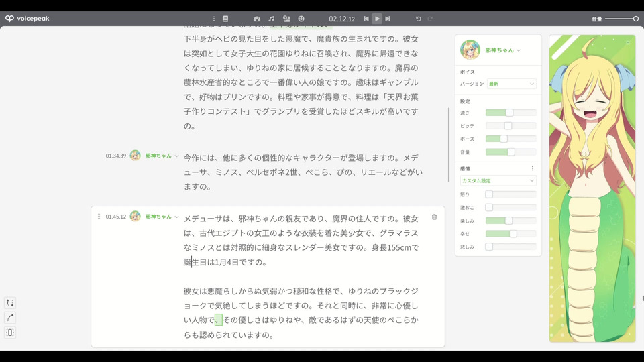Click the curve tool icon at bottom left
This screenshot has width=644, height=362.
click(10, 318)
